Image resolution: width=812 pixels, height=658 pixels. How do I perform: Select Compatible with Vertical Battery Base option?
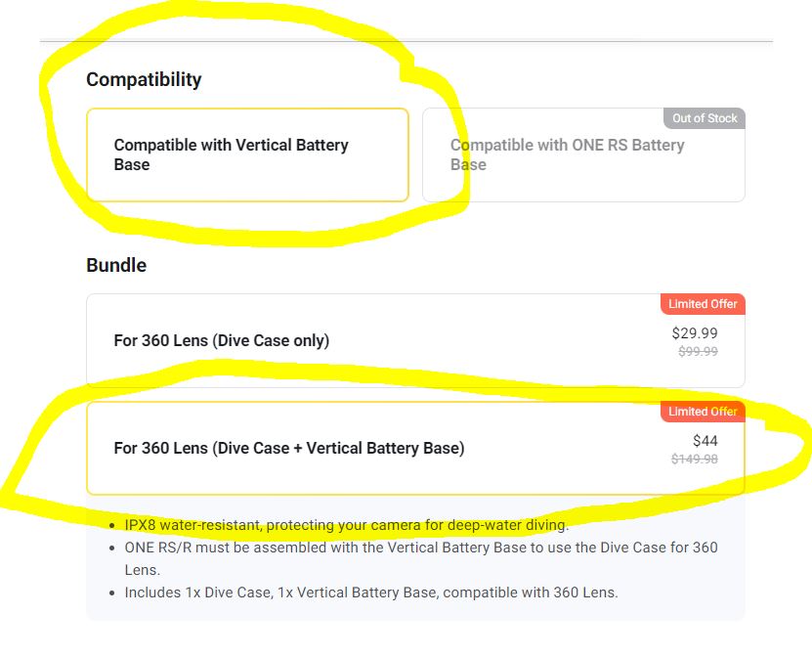[x=247, y=154]
